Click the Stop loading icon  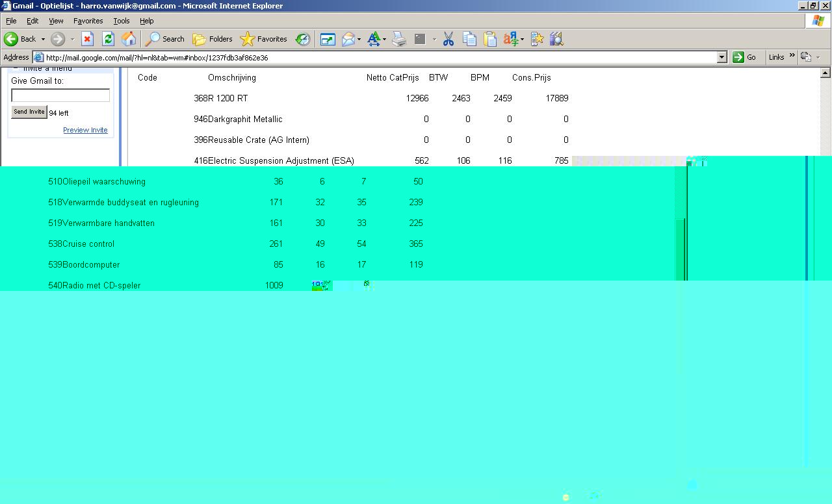point(87,39)
